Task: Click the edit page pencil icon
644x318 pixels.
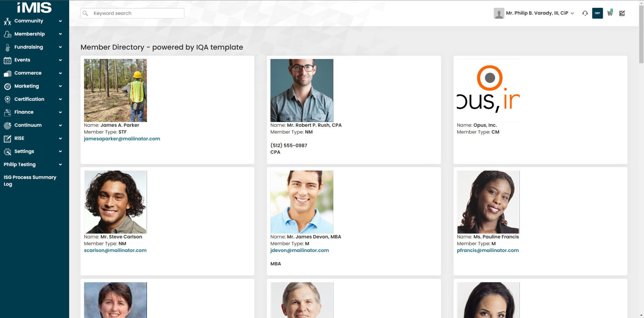Action: 622,13
